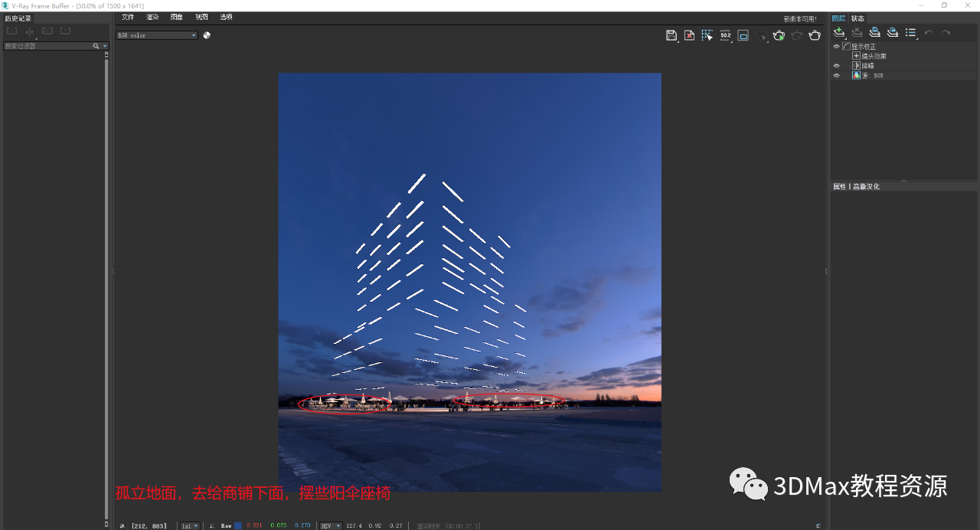Hide the 显示校正 layer
The image size is (980, 530).
click(836, 45)
